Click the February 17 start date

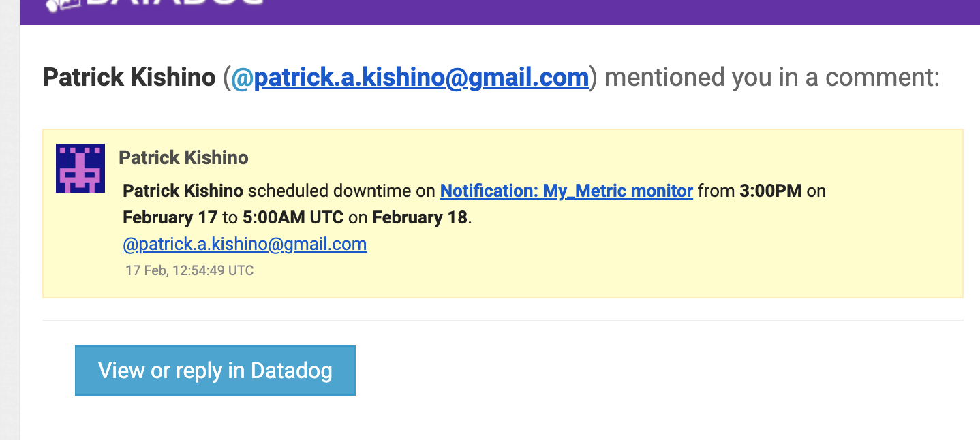(x=170, y=217)
